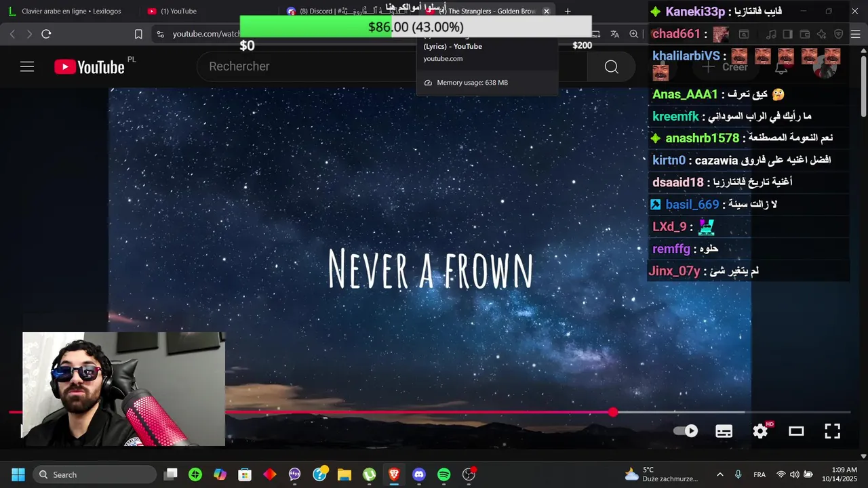Open the Brave Wallet icon

[x=804, y=34]
